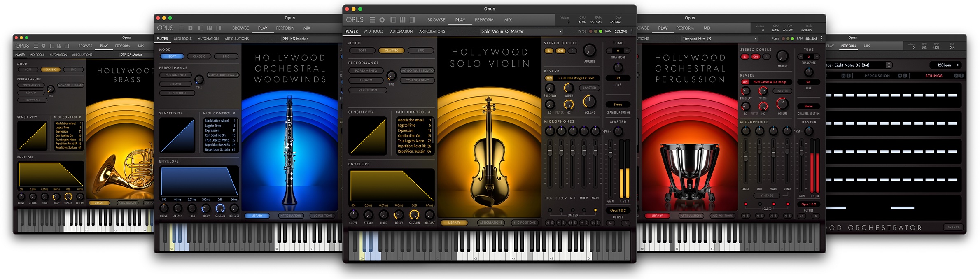Image resolution: width=980 pixels, height=279 pixels.
Task: Open Opus 1 & 2 output selector in Solo Violin
Action: (618, 210)
